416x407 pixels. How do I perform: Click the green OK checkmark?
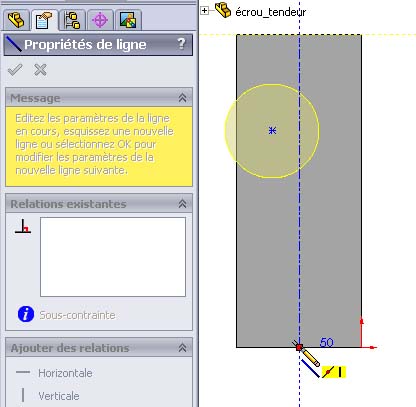point(15,70)
